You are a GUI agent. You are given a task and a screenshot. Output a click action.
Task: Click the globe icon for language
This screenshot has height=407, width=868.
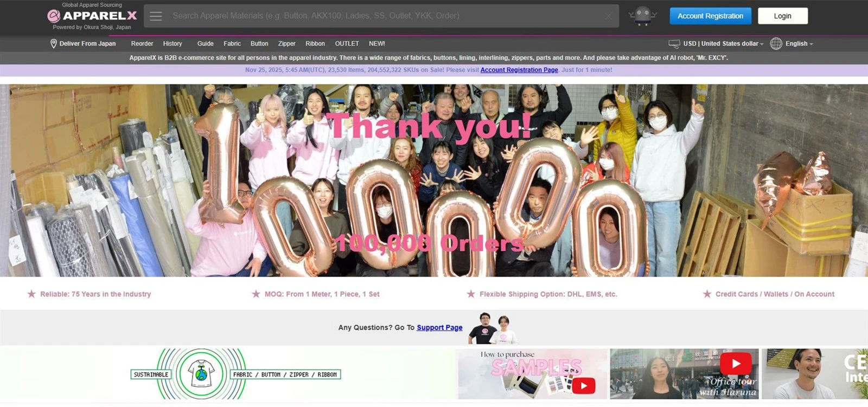click(776, 44)
